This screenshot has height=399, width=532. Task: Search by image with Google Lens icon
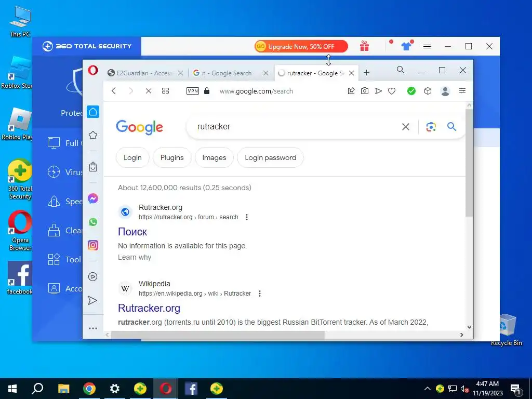[431, 127]
